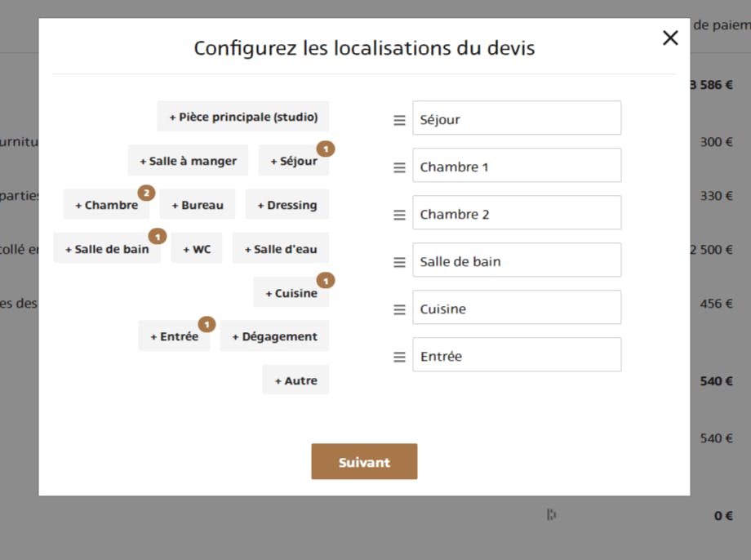The width and height of the screenshot is (751, 560).
Task: Click the count badge on Cuisine button
Action: point(326,281)
